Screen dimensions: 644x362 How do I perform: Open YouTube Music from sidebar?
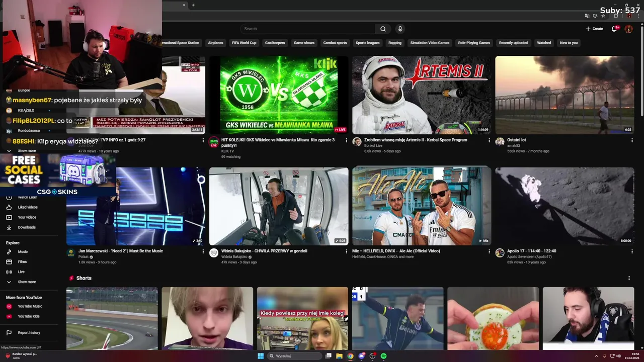30,306
